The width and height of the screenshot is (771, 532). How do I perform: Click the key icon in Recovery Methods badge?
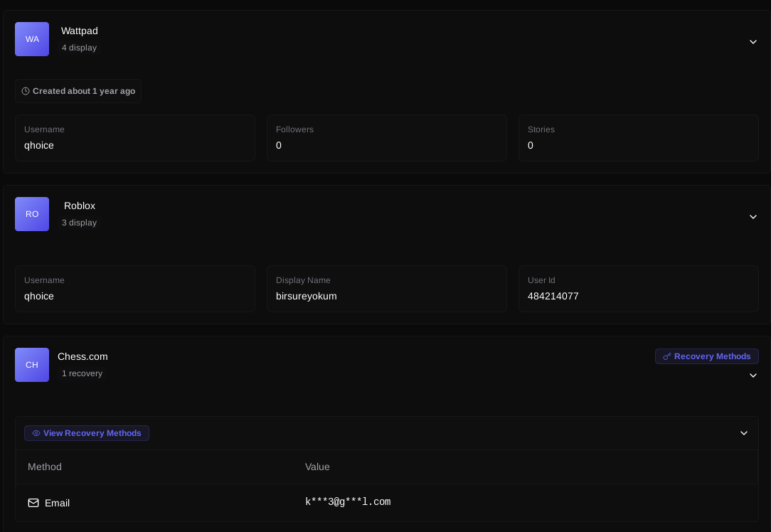click(666, 356)
